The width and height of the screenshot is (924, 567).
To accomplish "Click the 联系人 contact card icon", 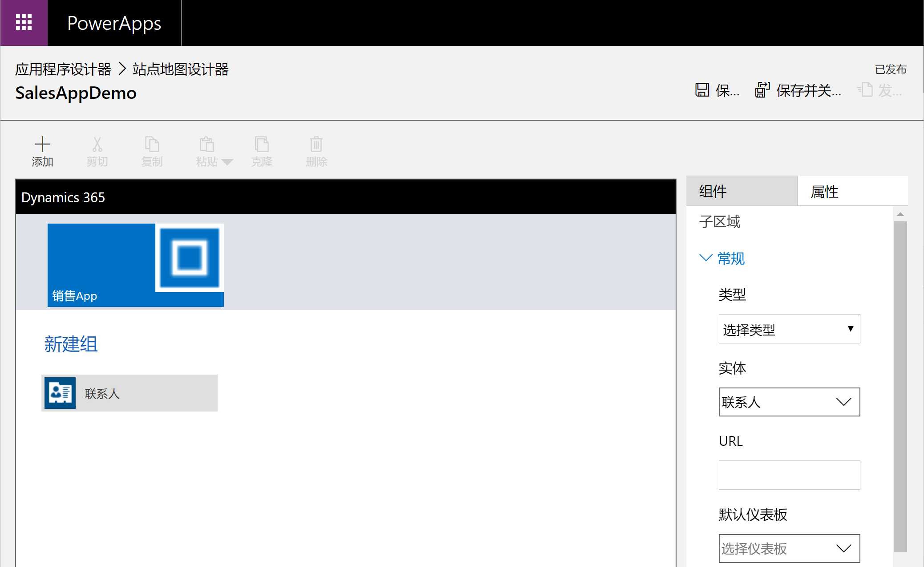I will 60,393.
